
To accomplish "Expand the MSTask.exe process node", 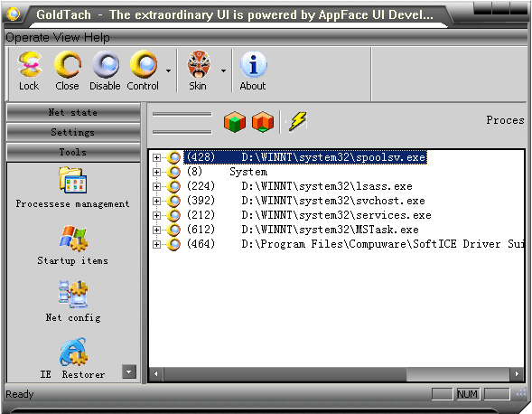I will 156,230.
